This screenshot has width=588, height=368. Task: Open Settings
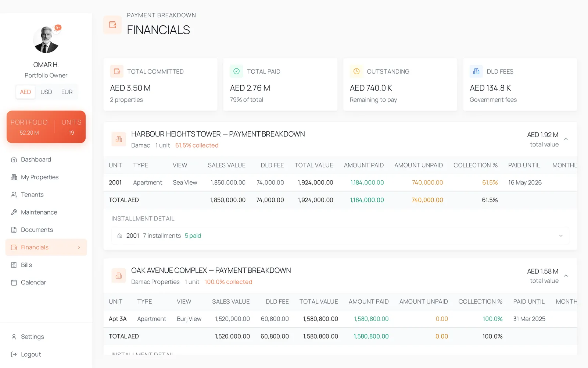point(46,337)
